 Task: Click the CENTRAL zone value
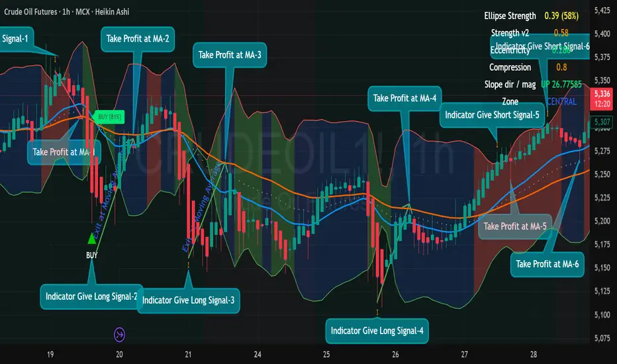click(561, 101)
